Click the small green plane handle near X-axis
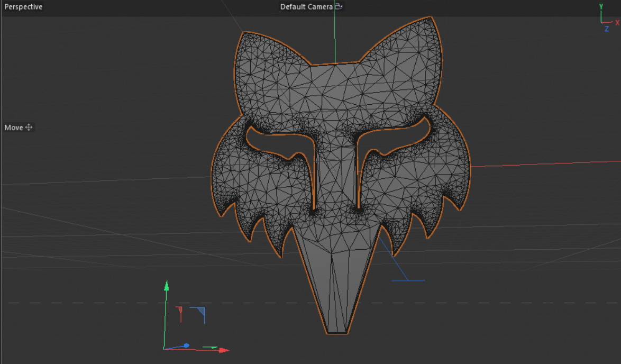The height and width of the screenshot is (364, 621). tap(211, 348)
